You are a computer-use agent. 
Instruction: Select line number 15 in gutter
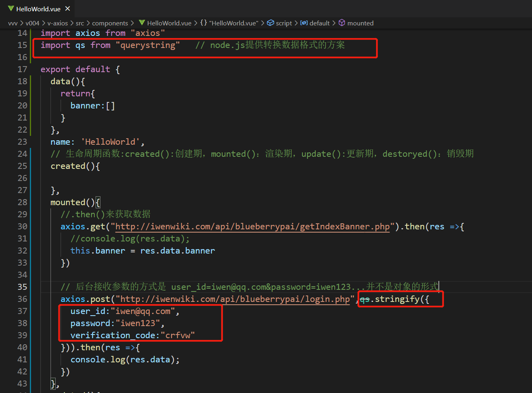[x=22, y=45]
